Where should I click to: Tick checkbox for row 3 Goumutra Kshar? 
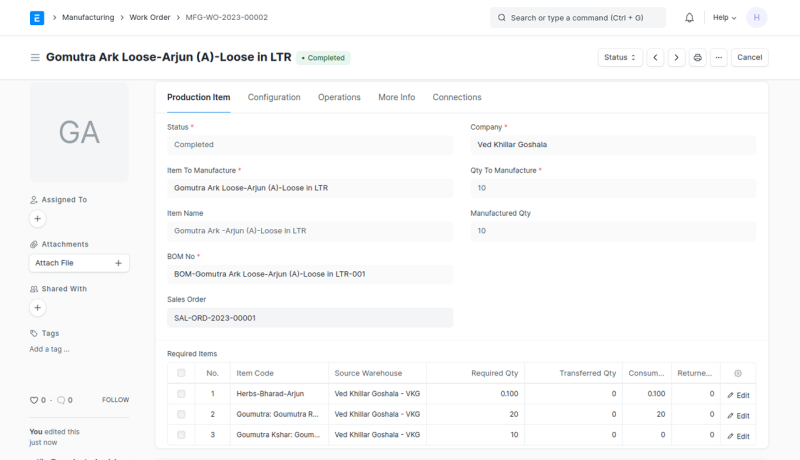[x=181, y=435]
